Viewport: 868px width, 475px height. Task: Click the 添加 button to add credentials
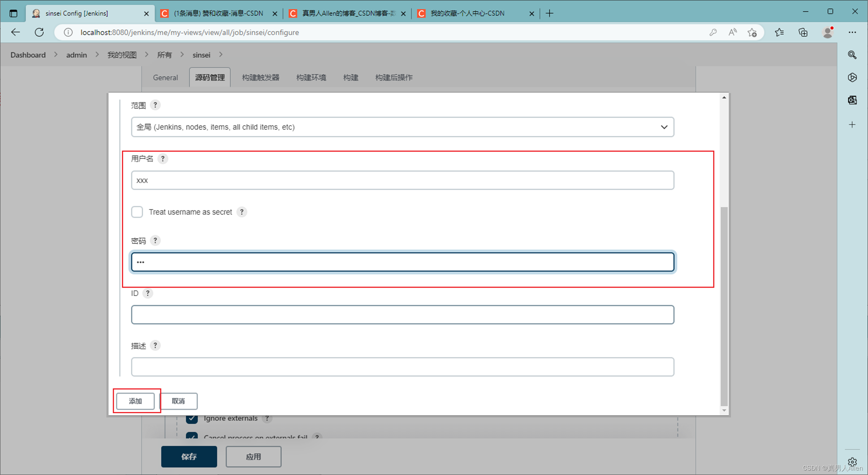tap(135, 401)
